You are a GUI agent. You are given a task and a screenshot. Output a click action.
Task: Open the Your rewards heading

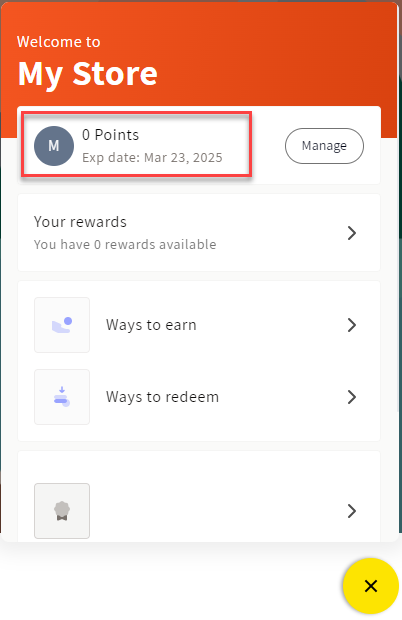[x=80, y=222]
